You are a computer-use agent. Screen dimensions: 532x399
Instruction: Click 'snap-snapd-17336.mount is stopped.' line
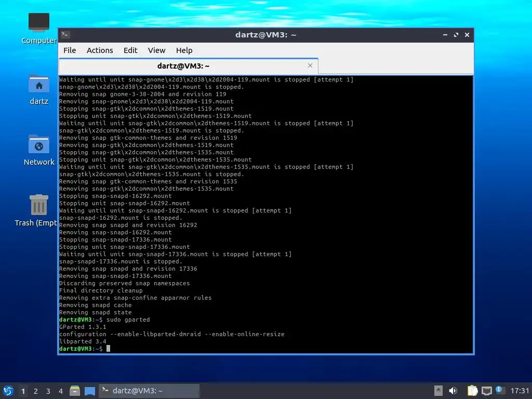[x=121, y=261]
